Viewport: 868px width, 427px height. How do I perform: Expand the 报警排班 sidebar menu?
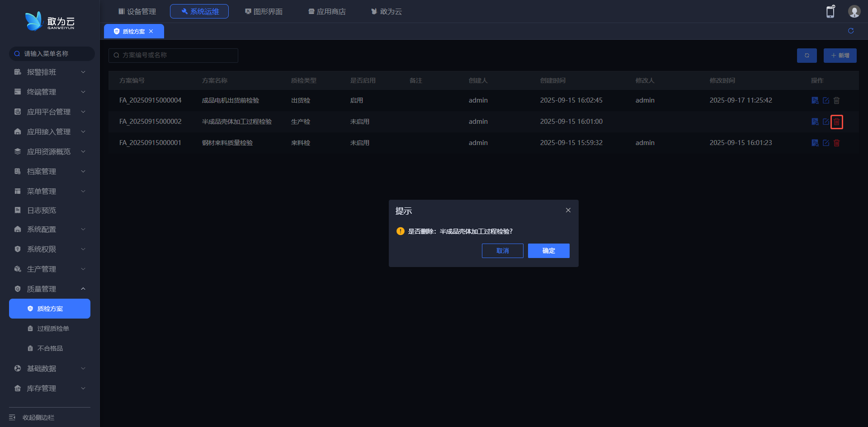tap(50, 72)
